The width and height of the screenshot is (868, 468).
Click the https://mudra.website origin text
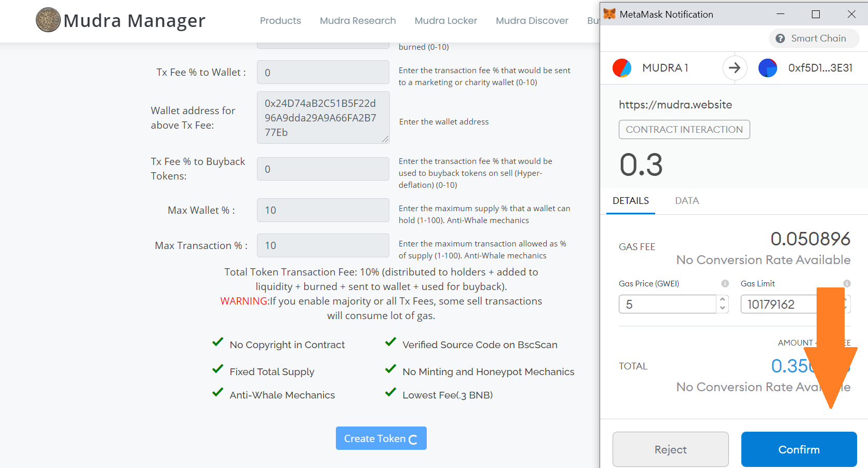(x=675, y=105)
